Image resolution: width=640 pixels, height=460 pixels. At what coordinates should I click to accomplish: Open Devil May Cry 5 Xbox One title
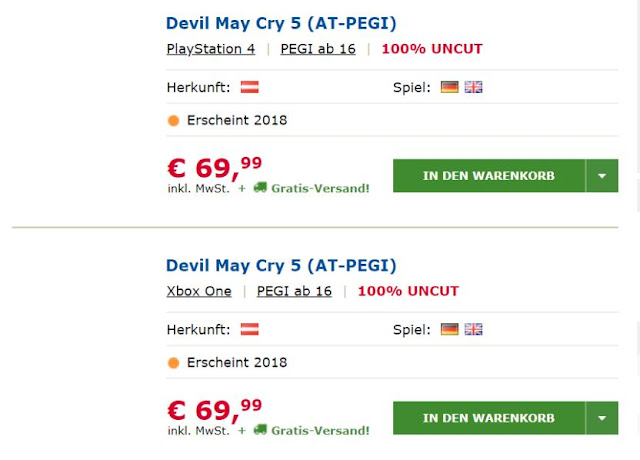click(x=281, y=265)
